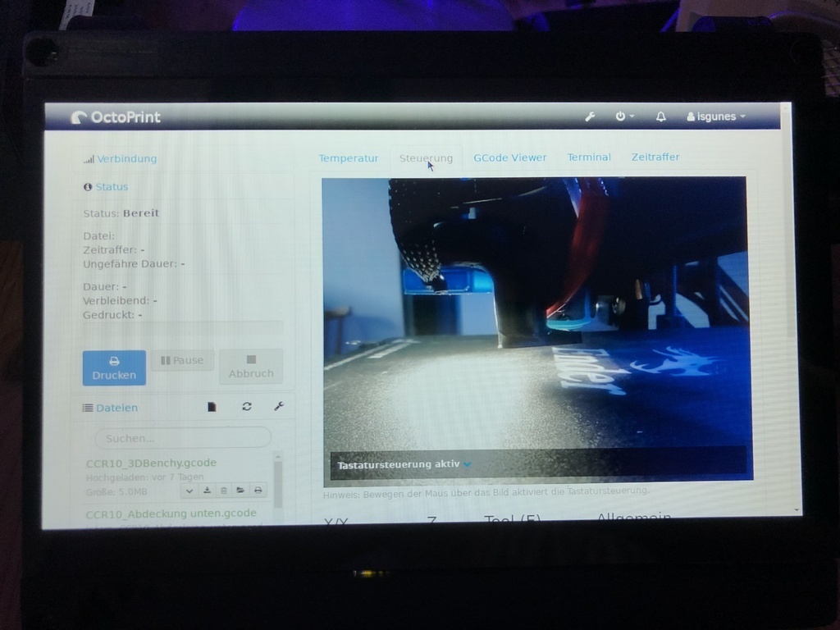Download CCR10_3DBenchy.gcode

tap(207, 491)
